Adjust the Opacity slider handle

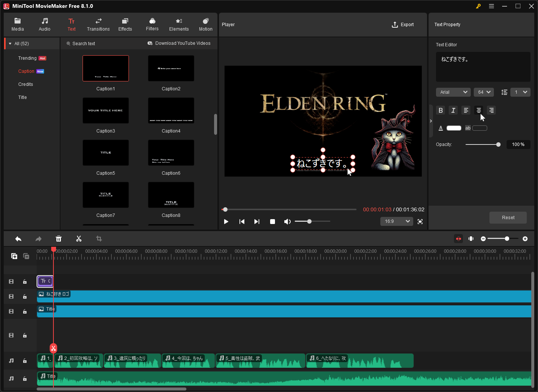(498, 144)
